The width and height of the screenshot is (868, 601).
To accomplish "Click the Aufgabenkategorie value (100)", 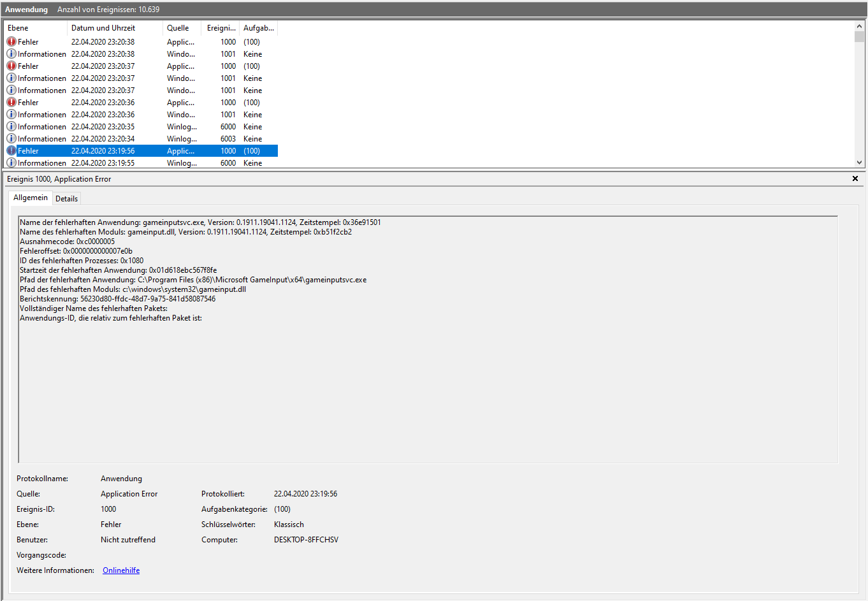I will [282, 509].
